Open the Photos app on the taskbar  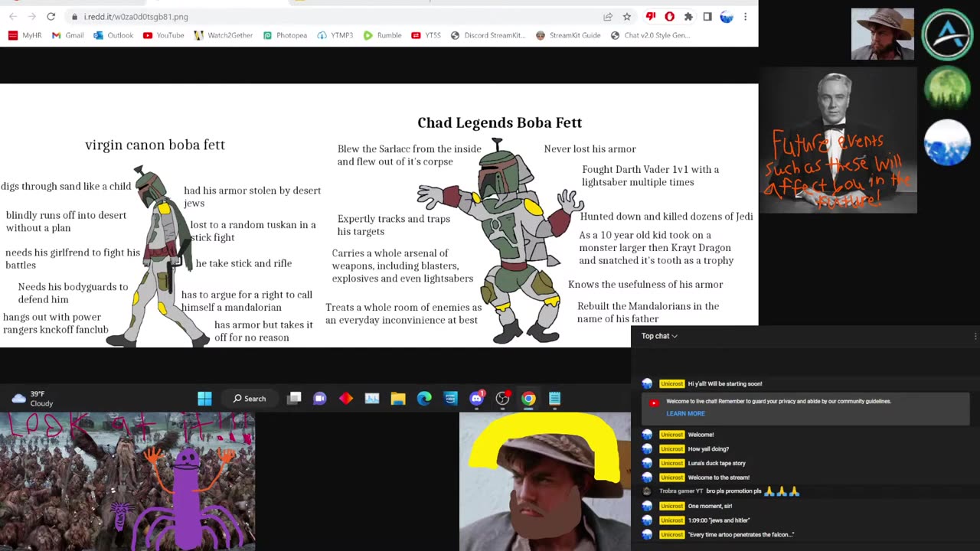point(372,399)
